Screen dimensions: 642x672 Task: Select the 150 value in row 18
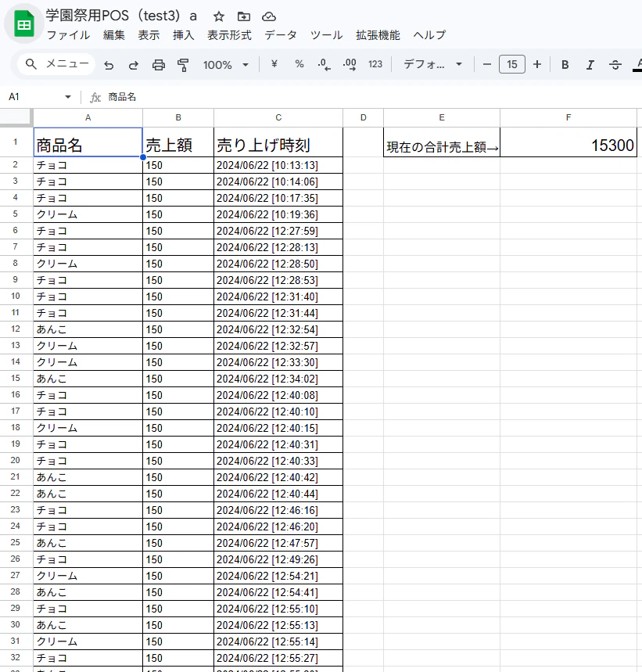click(x=178, y=428)
